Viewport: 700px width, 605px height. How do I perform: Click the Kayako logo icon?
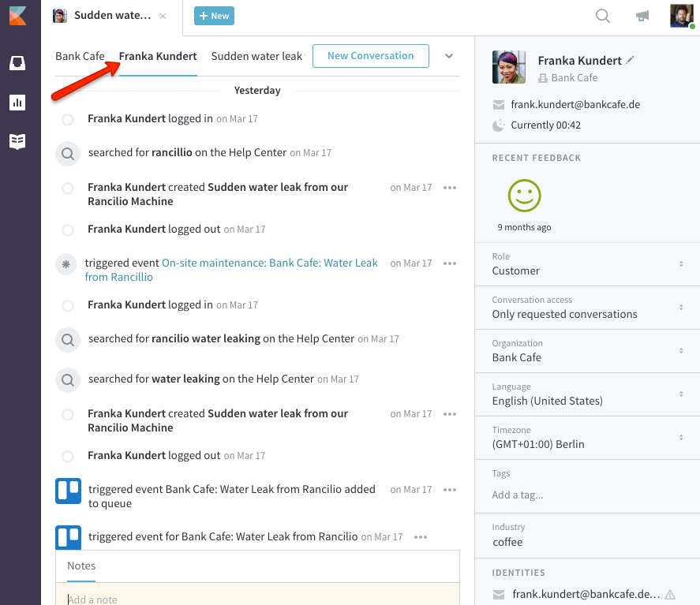pos(18,16)
